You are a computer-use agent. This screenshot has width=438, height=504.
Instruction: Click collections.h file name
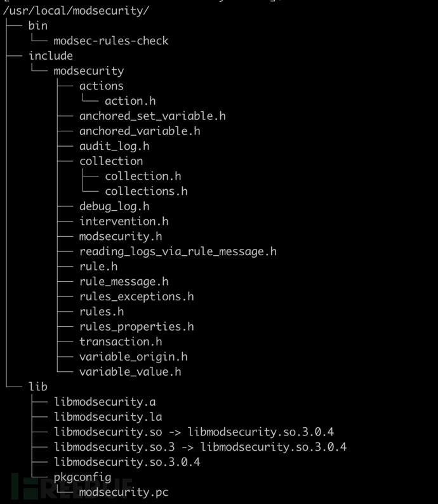point(146,191)
